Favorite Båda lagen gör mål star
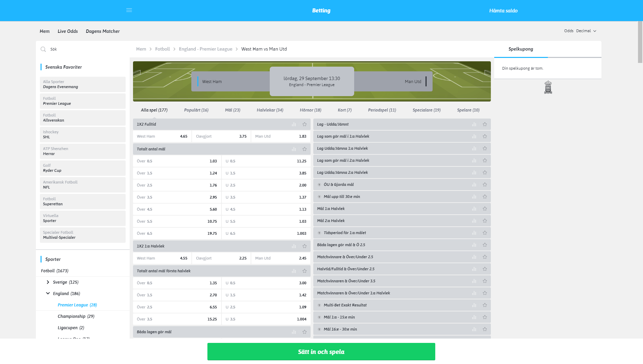Screen dimensions: 643x364 click(305, 332)
